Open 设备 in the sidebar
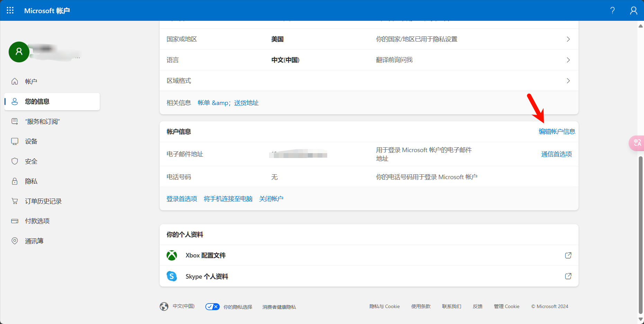The width and height of the screenshot is (644, 324). [52, 141]
